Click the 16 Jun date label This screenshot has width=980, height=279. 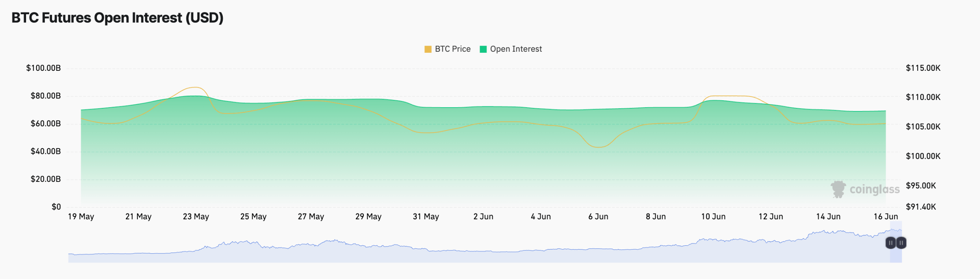pos(885,217)
